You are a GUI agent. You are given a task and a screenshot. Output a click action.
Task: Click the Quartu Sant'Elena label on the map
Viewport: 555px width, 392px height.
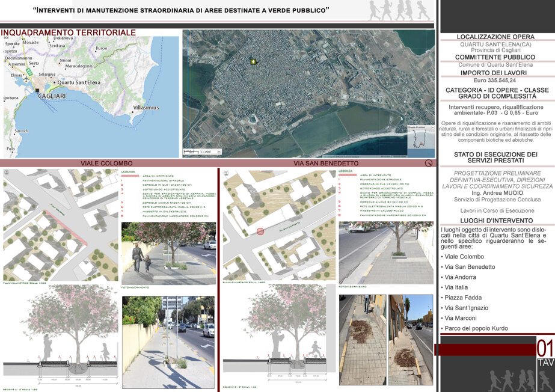pos(79,82)
